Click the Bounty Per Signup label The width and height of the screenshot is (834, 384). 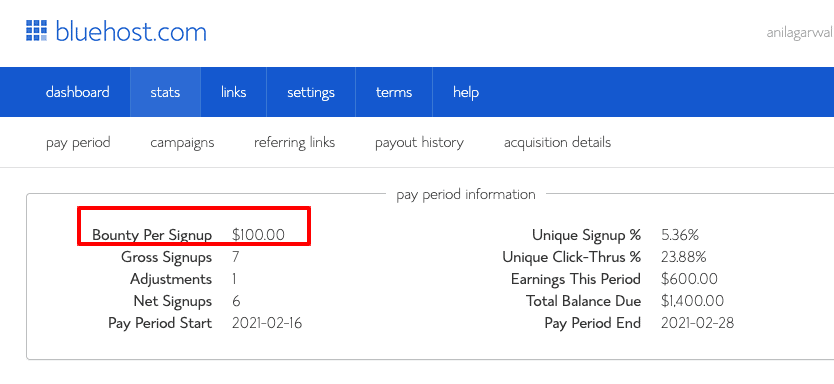tap(152, 235)
